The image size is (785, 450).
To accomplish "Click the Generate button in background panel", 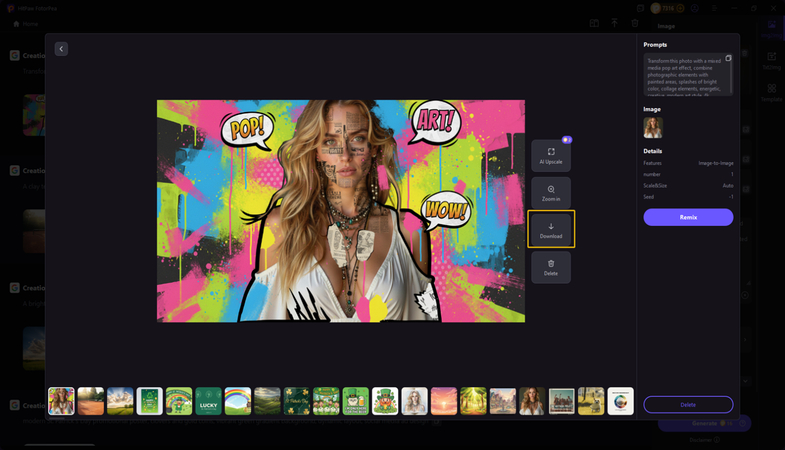I will point(704,423).
